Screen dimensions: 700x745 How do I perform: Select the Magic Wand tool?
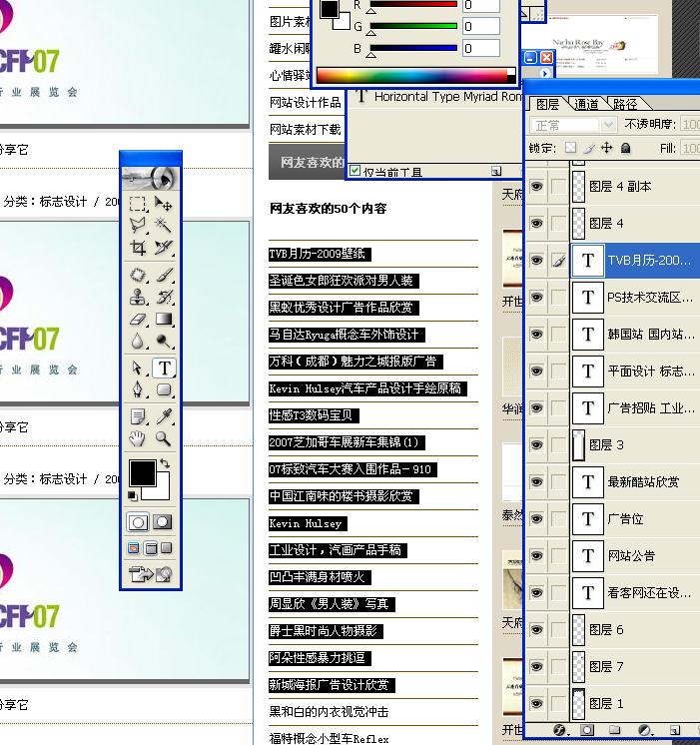[164, 225]
